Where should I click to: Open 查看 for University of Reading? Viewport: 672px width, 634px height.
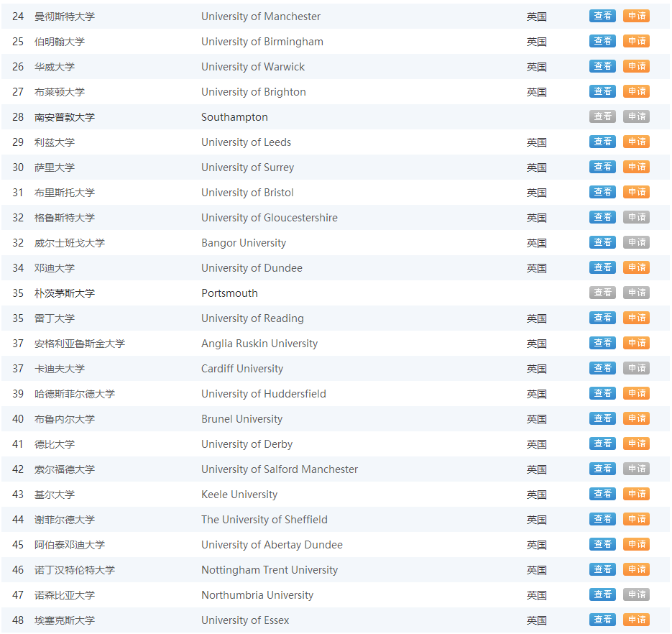[602, 318]
